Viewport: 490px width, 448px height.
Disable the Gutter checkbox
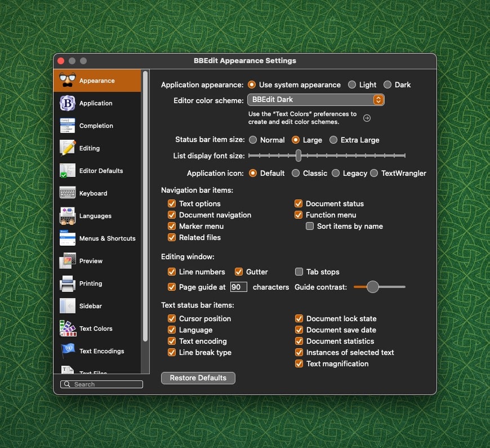tap(239, 272)
